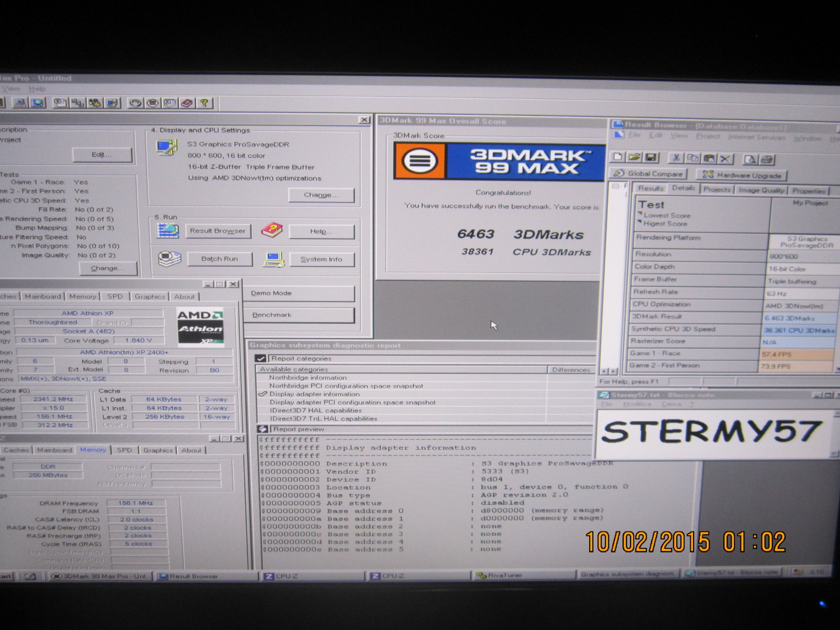Click the Help... button in Run section
The height and width of the screenshot is (630, 840).
click(x=321, y=232)
